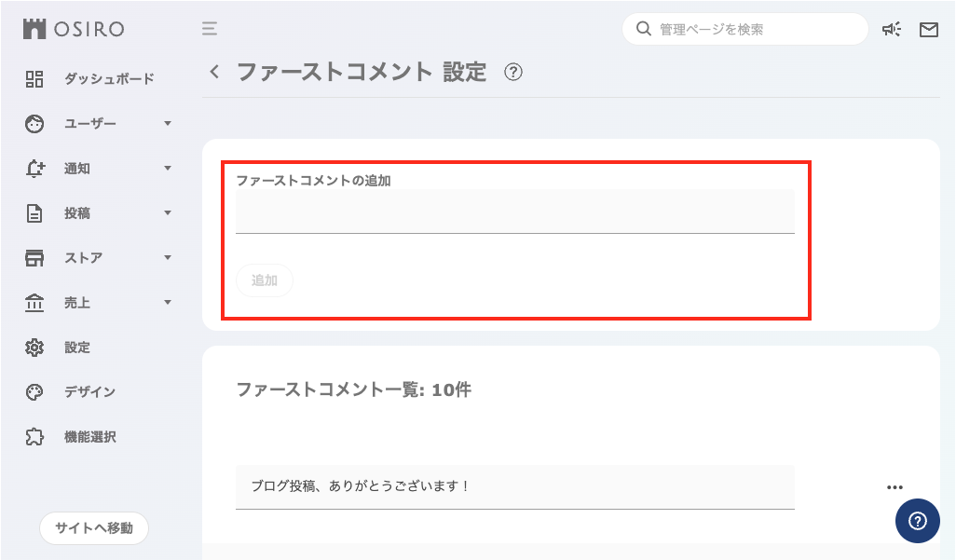Open the mail envelope icon
The image size is (956, 560).
pos(929,29)
